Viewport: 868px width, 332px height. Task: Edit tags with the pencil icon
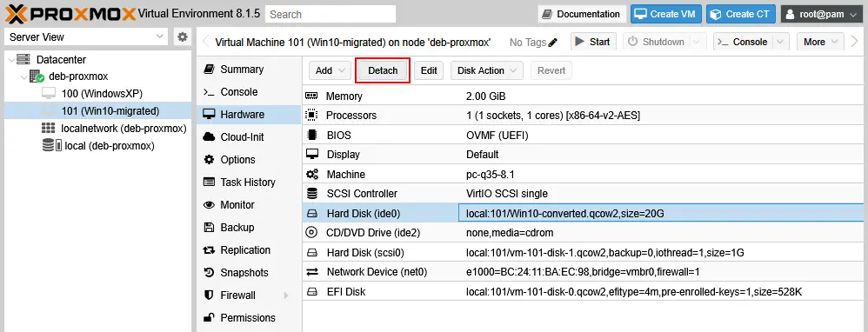[553, 42]
